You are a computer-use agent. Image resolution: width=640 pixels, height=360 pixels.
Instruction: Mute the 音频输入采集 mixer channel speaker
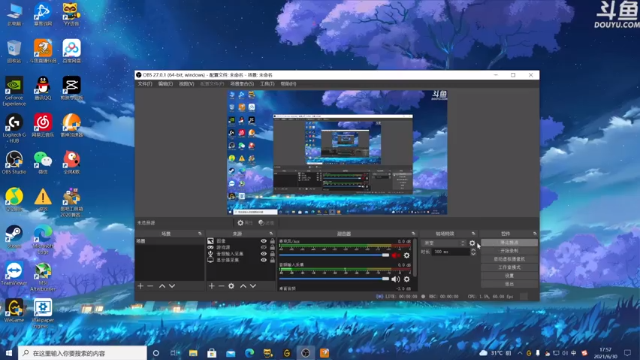point(396,279)
